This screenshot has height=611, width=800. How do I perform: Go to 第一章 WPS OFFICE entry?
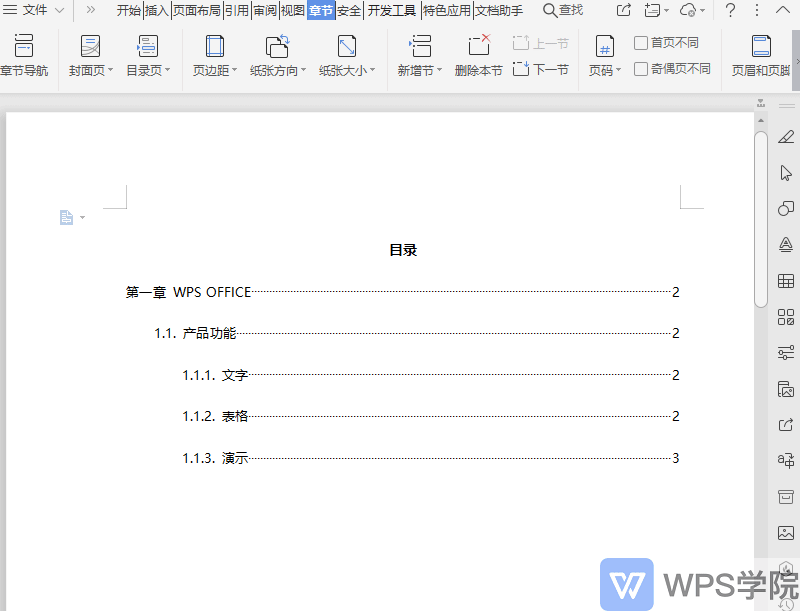click(x=403, y=292)
